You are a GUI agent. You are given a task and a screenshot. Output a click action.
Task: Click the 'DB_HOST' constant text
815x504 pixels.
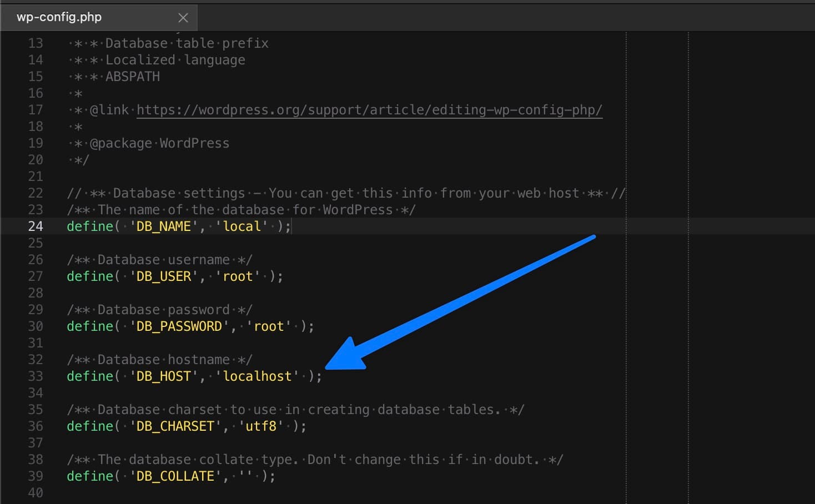point(163,376)
